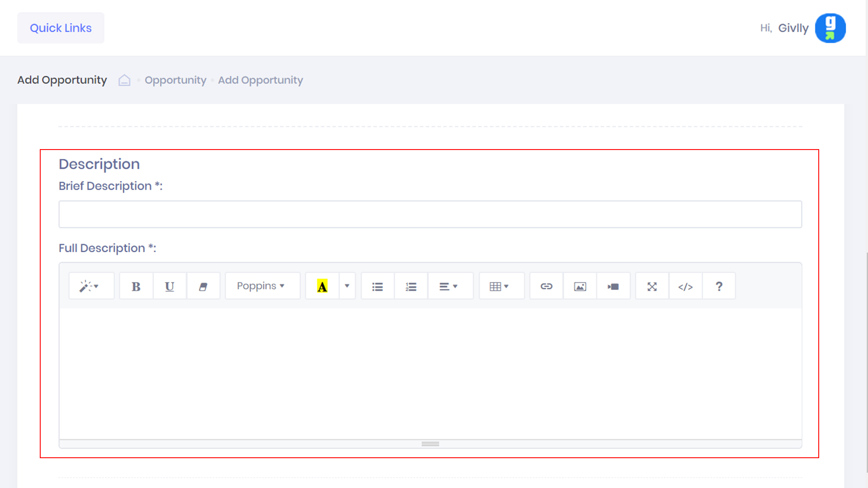
Task: Insert an unordered bullet list
Action: [x=377, y=286]
